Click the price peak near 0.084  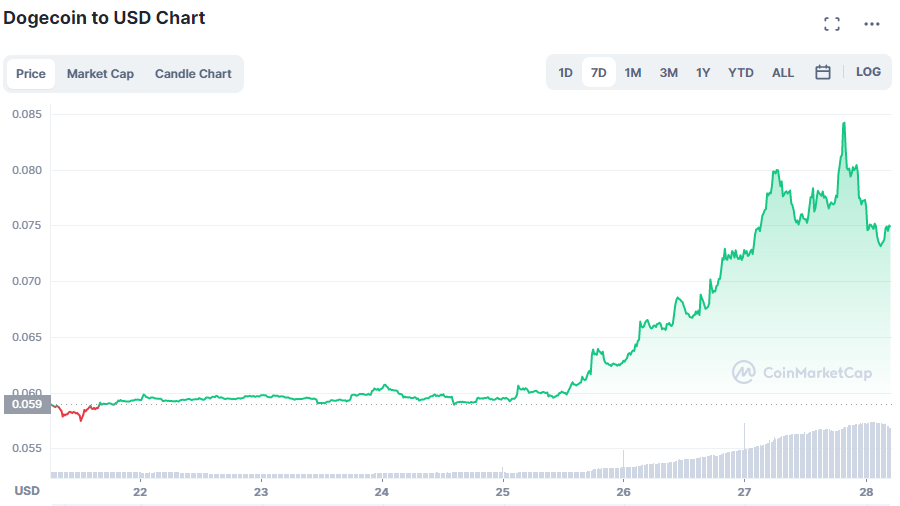[x=844, y=124]
